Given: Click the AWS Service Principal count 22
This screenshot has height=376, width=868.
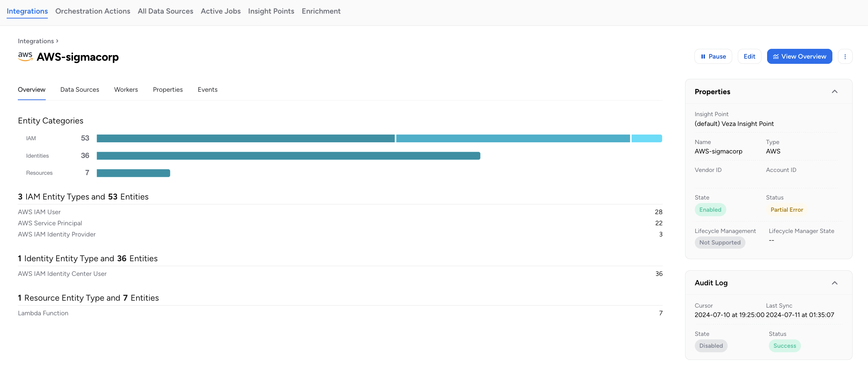Looking at the screenshot, I should click(x=659, y=223).
